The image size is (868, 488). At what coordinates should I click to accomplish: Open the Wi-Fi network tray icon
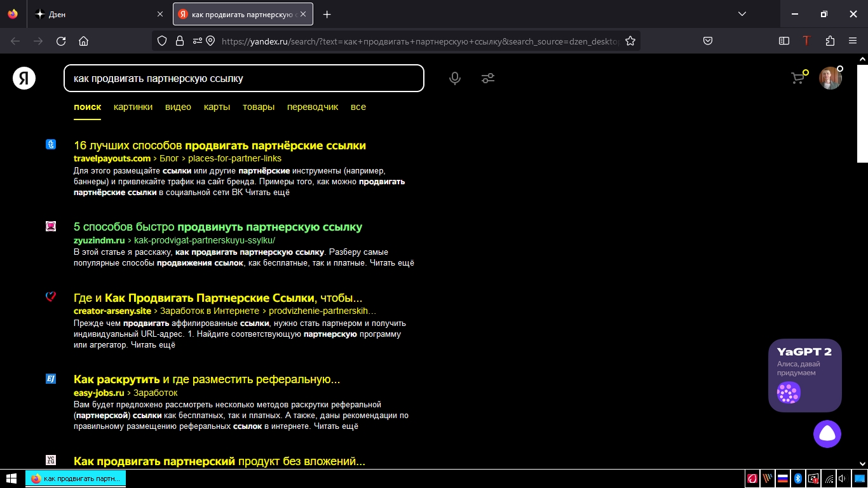[829, 478]
